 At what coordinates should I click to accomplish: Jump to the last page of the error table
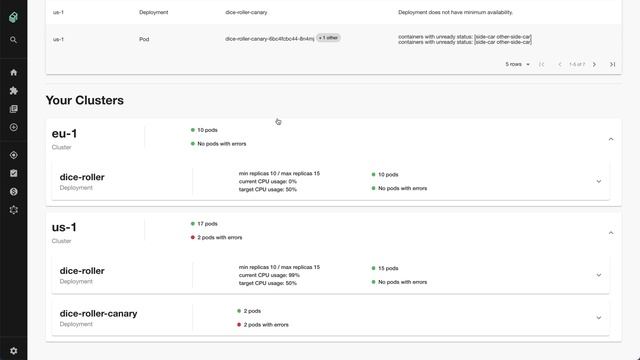pos(612,64)
